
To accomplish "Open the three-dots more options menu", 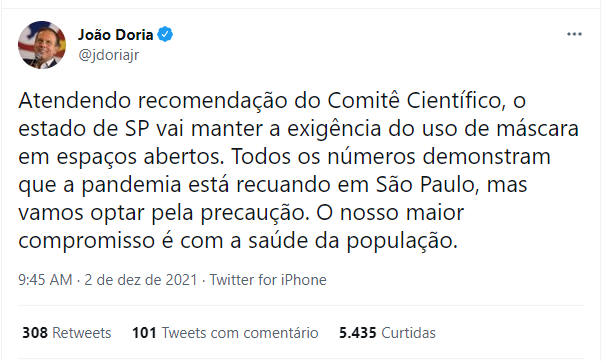I will tap(574, 34).
